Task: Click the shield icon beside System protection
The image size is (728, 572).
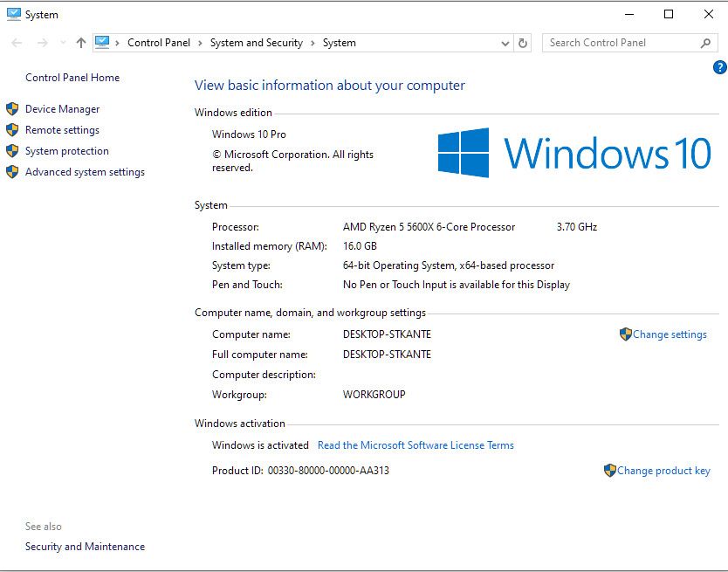Action: [x=12, y=150]
